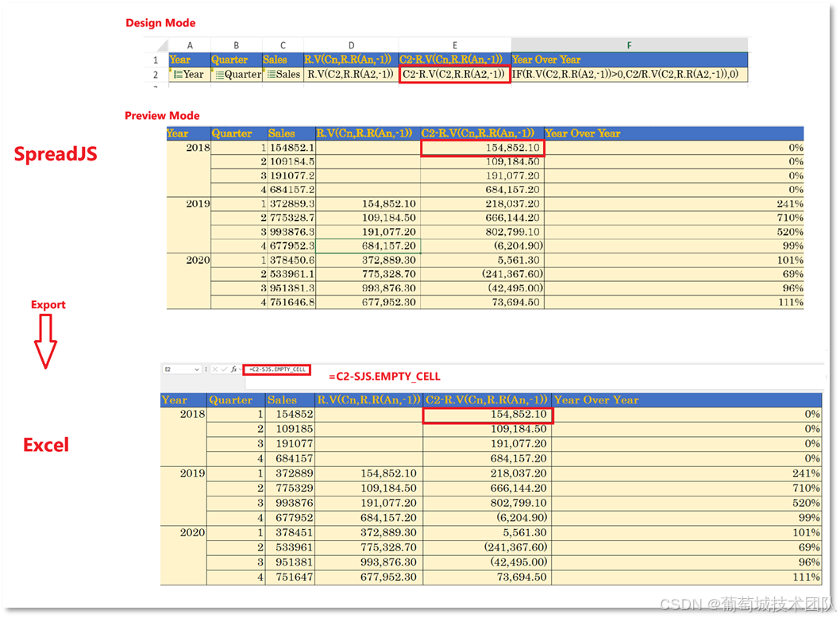Click the list binding icon in the Sales template cell
Viewport: 840px width, 618px height.
(x=272, y=75)
